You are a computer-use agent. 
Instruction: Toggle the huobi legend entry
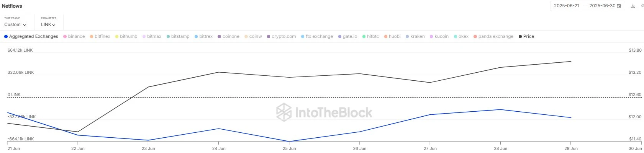392,36
